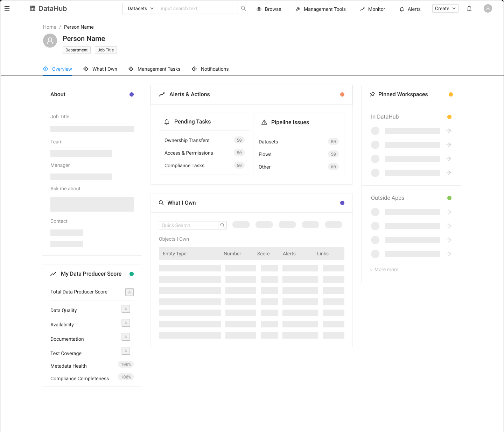Open Management Tools in top navigation

tap(321, 9)
